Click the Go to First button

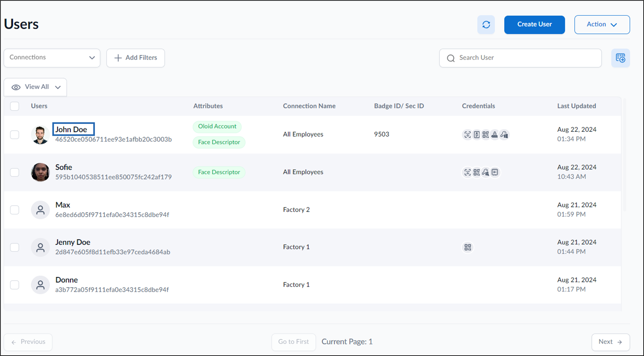(x=293, y=342)
